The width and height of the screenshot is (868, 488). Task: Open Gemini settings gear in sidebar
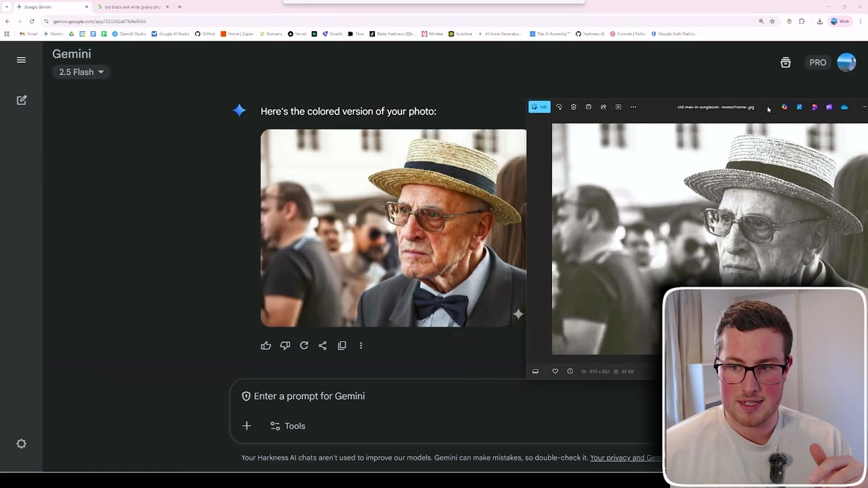21,444
